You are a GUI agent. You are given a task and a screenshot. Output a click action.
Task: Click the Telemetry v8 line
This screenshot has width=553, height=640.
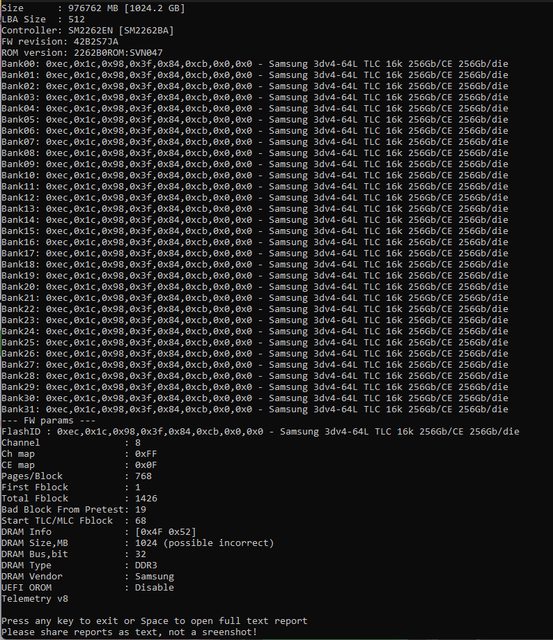coord(35,599)
